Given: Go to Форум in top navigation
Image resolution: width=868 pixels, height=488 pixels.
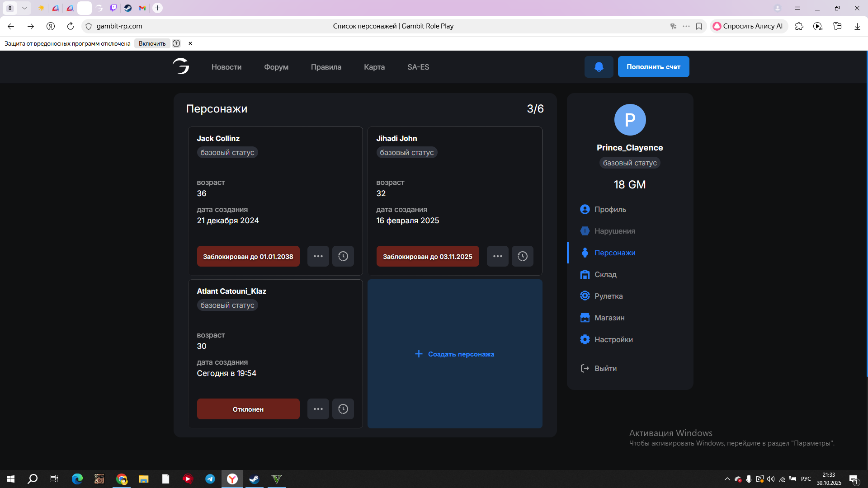Looking at the screenshot, I should pos(276,67).
